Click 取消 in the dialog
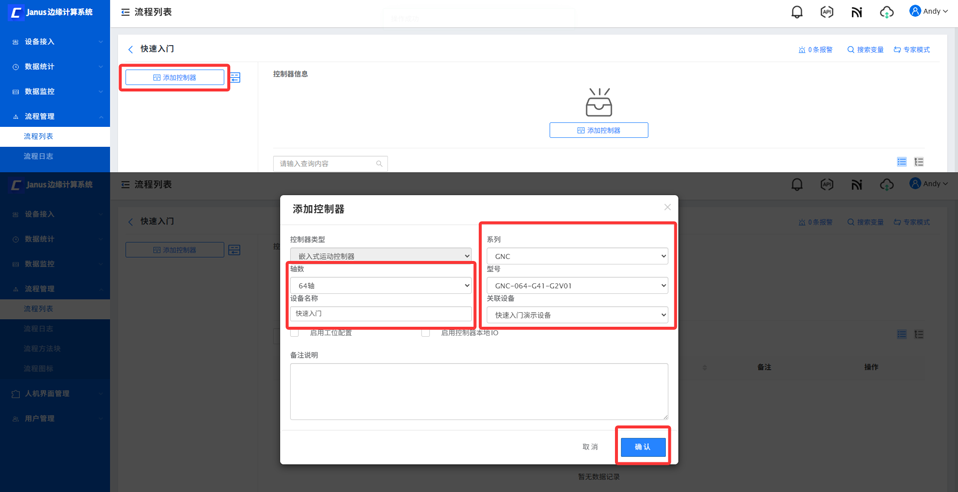 tap(590, 447)
